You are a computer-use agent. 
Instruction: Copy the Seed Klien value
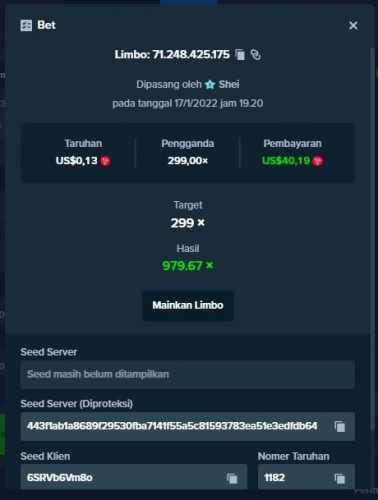pyautogui.click(x=232, y=478)
